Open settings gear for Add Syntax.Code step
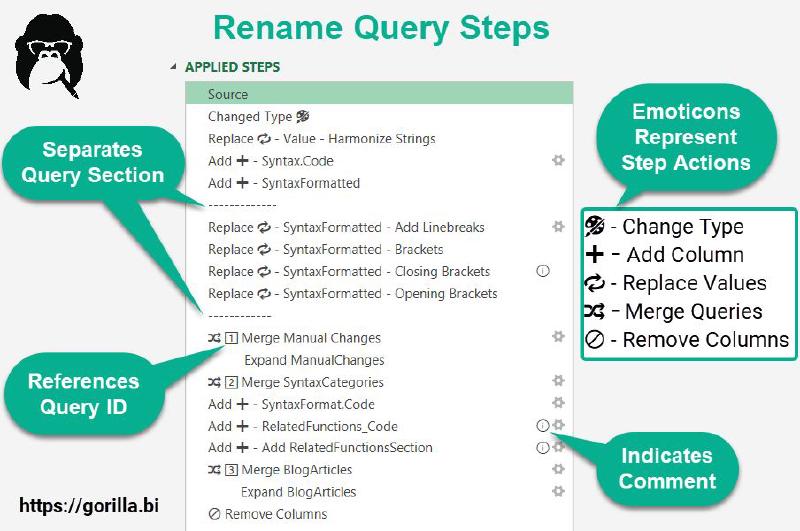Image resolution: width=800 pixels, height=531 pixels. (x=558, y=161)
